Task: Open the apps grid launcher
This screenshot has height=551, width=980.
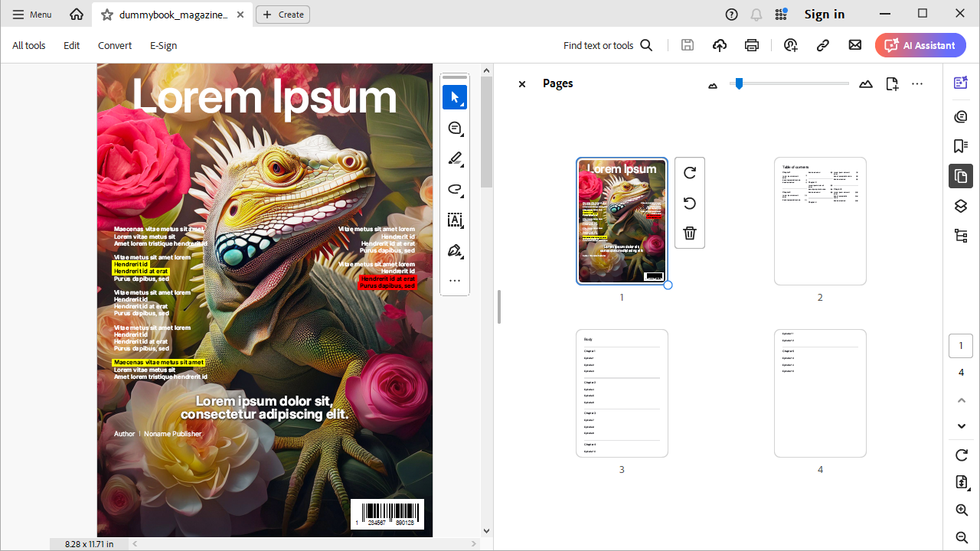Action: (x=781, y=15)
